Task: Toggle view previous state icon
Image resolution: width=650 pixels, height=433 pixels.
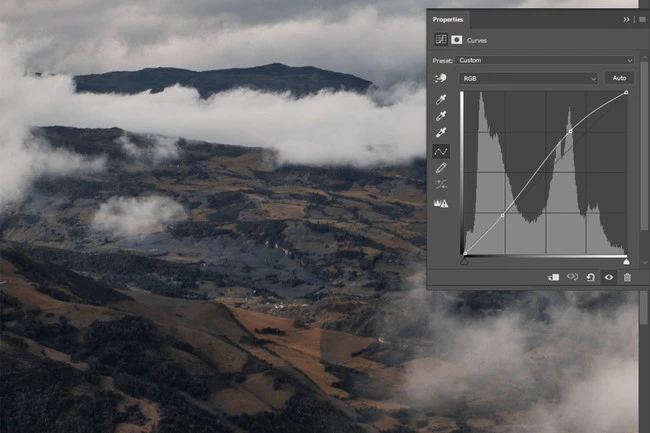Action: (573, 277)
